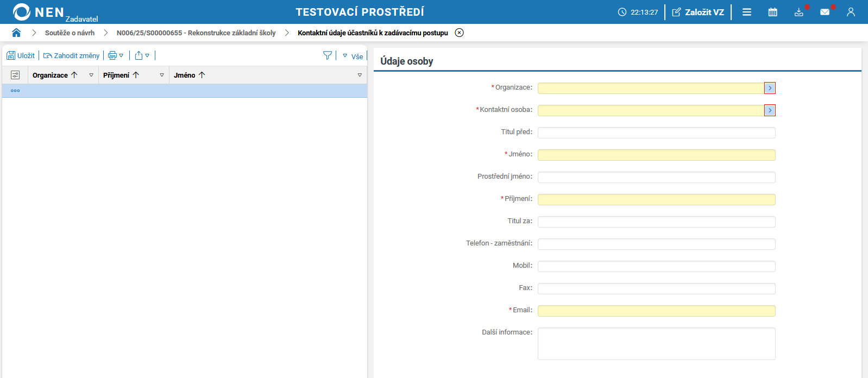Click Zahodit změny to discard changes
Image resolution: width=868 pixels, height=378 pixels.
(x=72, y=55)
